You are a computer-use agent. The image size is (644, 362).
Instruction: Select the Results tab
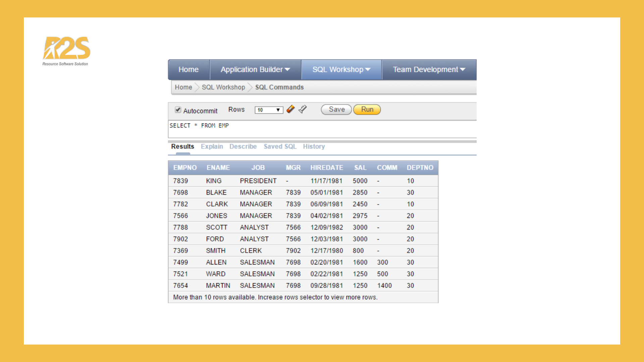(x=182, y=146)
